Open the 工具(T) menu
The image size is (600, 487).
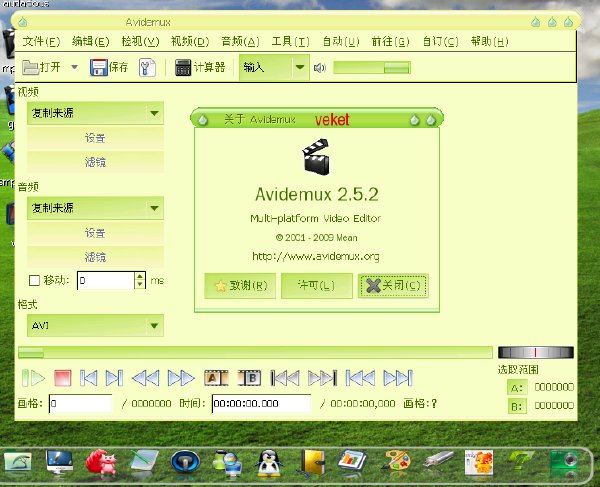[290, 41]
